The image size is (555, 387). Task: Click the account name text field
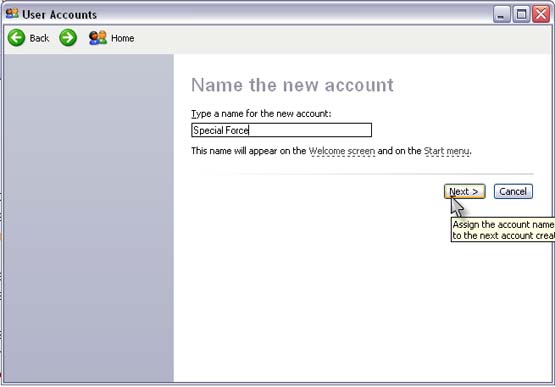pyautogui.click(x=281, y=130)
